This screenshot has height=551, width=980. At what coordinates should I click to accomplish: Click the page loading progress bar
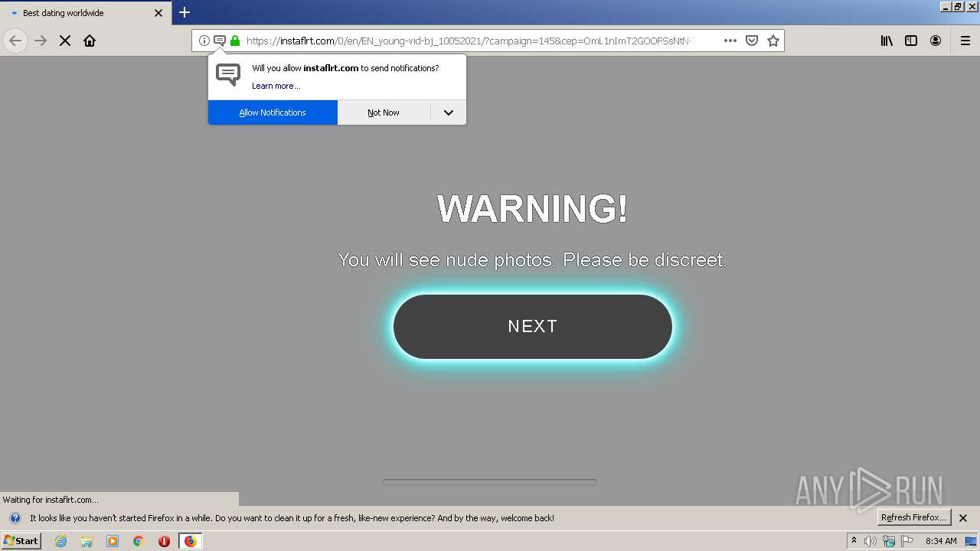click(490, 482)
